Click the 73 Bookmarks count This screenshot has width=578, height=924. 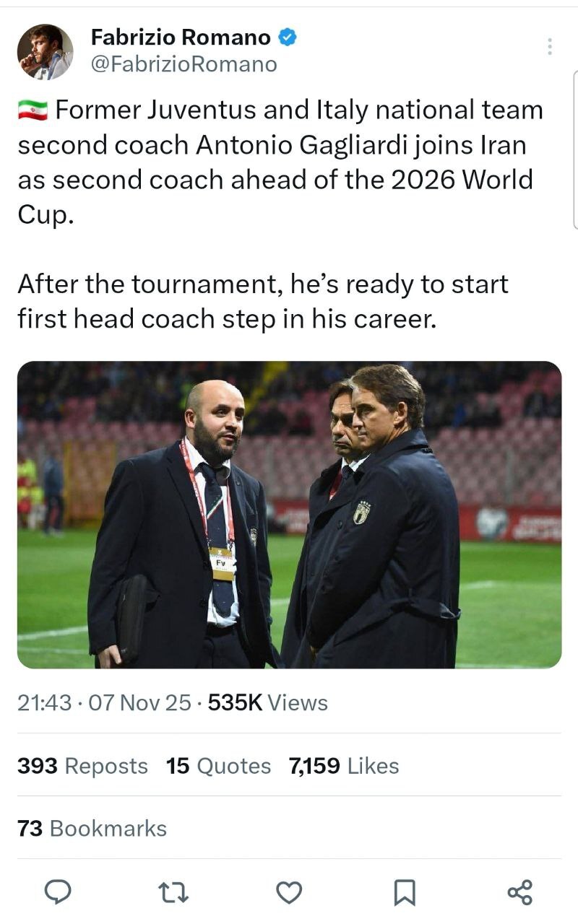[92, 829]
